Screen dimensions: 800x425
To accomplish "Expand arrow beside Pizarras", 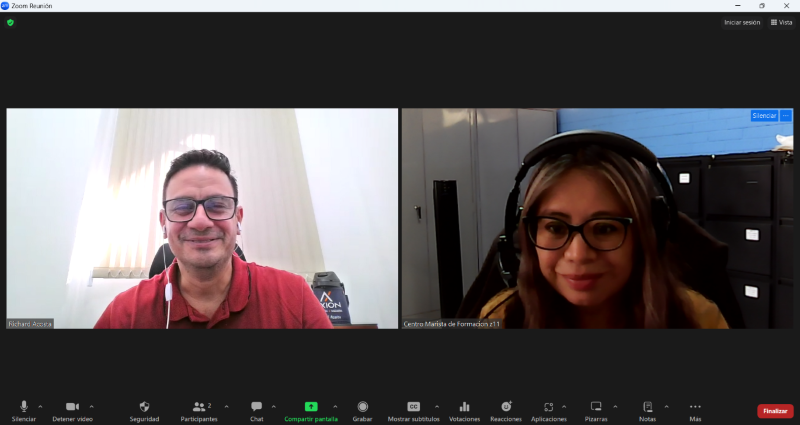I will tap(615, 407).
